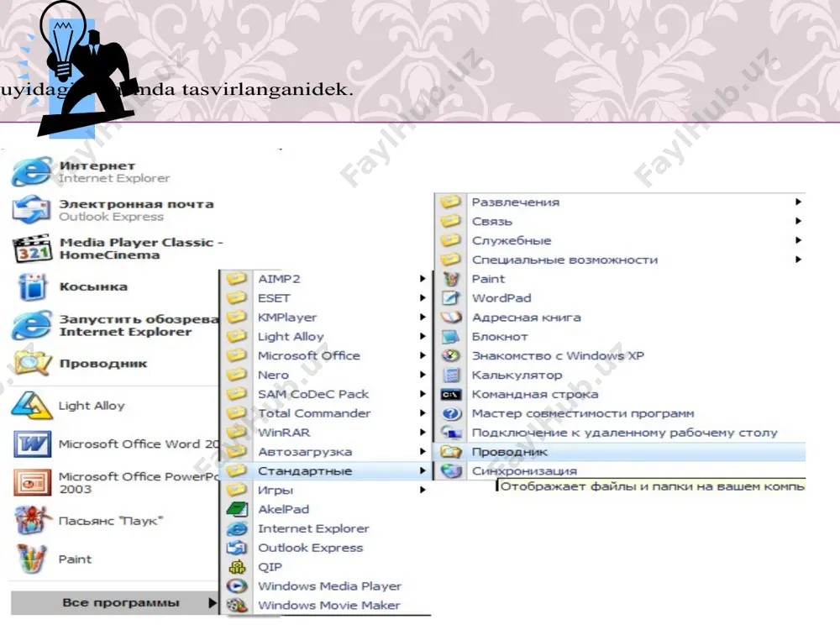Image resolution: width=840 pixels, height=630 pixels.
Task: Expand the Специальные возможности submenu arrow
Action: coord(798,260)
